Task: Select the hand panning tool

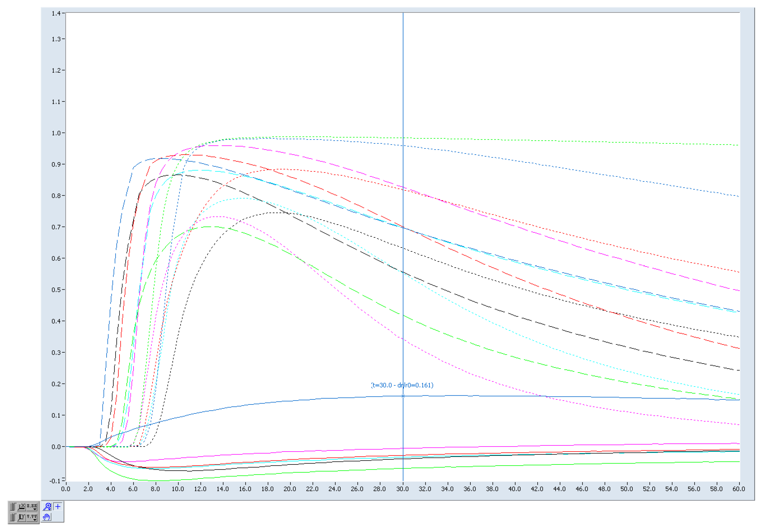Action: click(x=47, y=517)
